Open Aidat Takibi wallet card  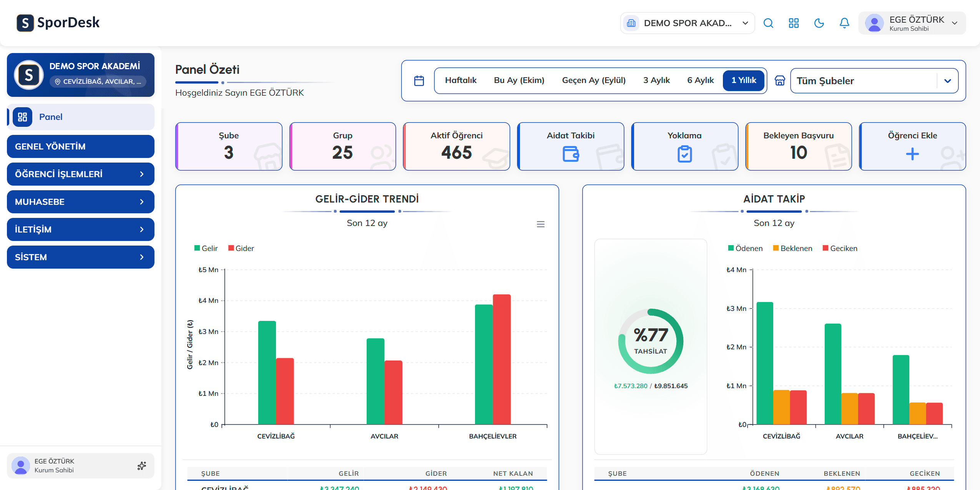point(570,146)
